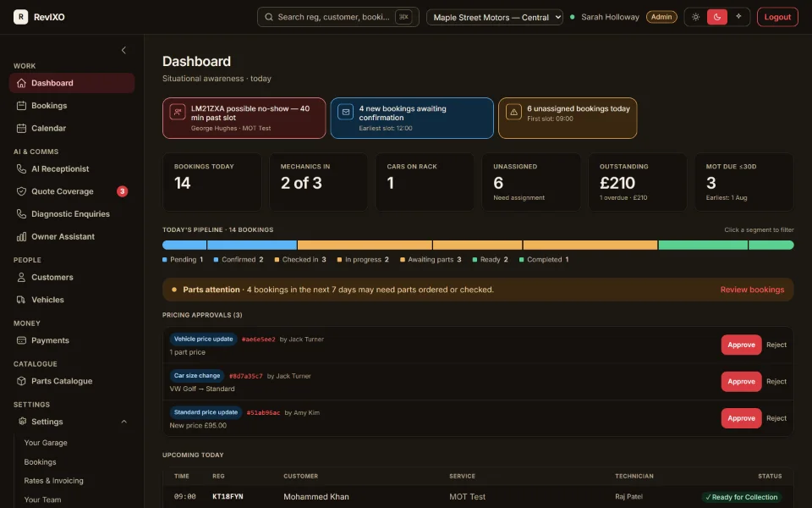
Task: Click the Parts Catalogue box icon
Action: tap(21, 381)
